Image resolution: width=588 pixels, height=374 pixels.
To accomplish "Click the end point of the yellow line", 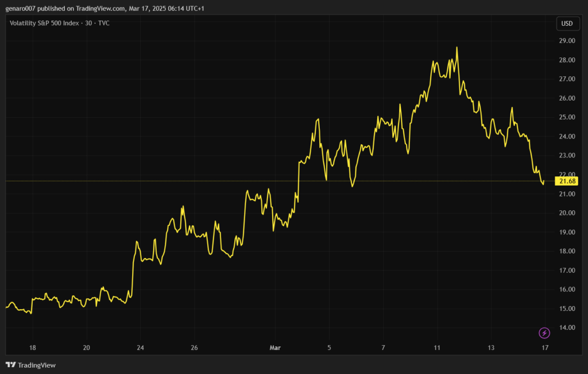I will pyautogui.click(x=543, y=183).
